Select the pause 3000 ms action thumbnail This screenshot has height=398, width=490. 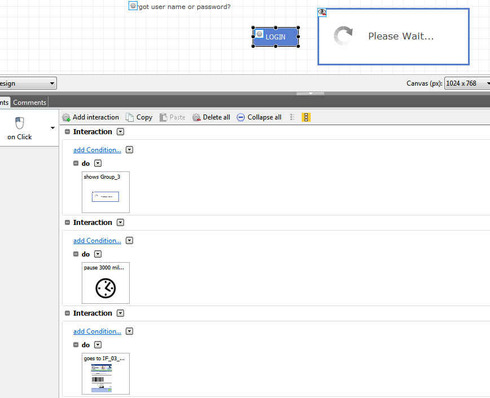click(x=106, y=283)
